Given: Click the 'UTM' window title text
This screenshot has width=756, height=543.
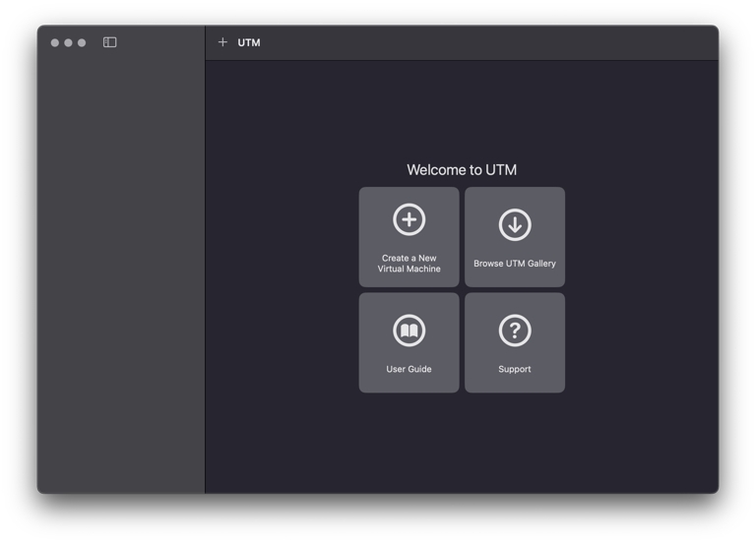Looking at the screenshot, I should (249, 42).
